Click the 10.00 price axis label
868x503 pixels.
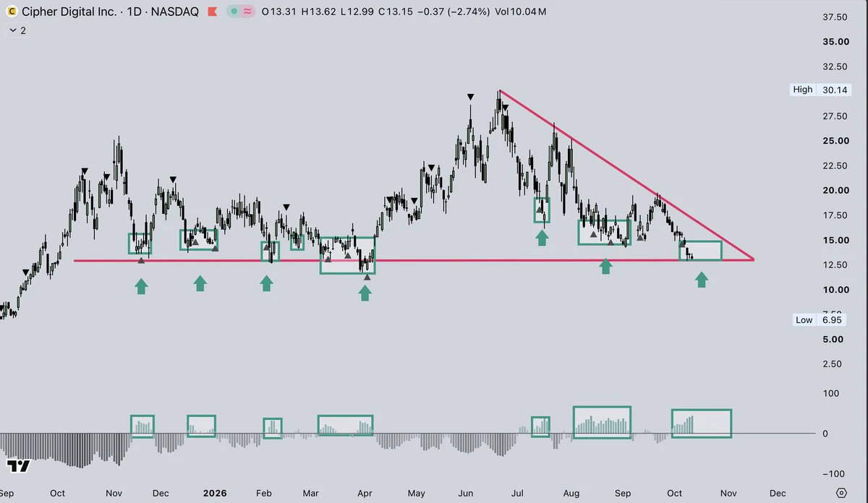click(x=835, y=290)
